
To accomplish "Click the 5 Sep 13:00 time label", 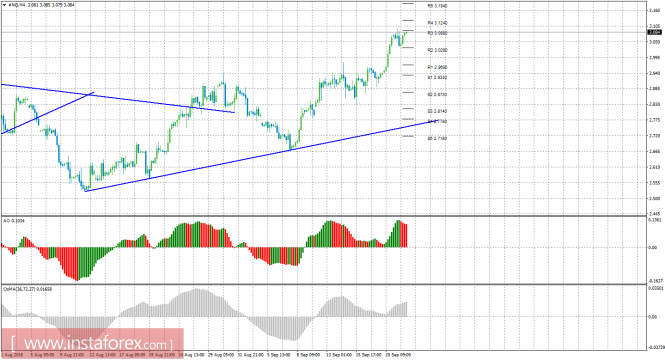I will pyautogui.click(x=279, y=354).
